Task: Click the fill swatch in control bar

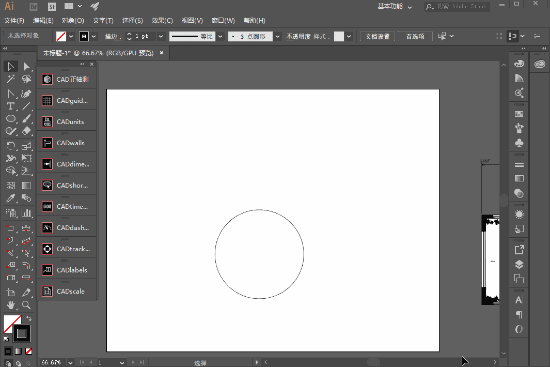Action: click(x=61, y=36)
